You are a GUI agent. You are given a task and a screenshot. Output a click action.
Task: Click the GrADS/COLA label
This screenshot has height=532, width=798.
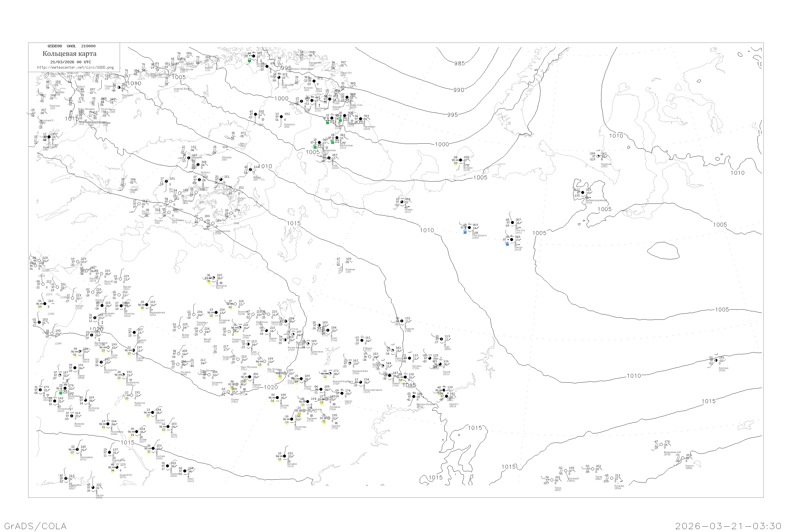[x=35, y=526]
